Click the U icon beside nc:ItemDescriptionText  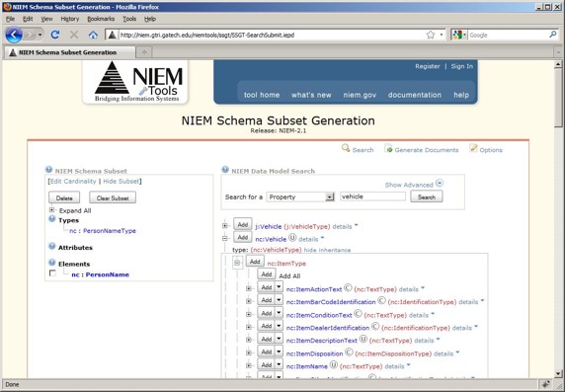[x=363, y=339]
